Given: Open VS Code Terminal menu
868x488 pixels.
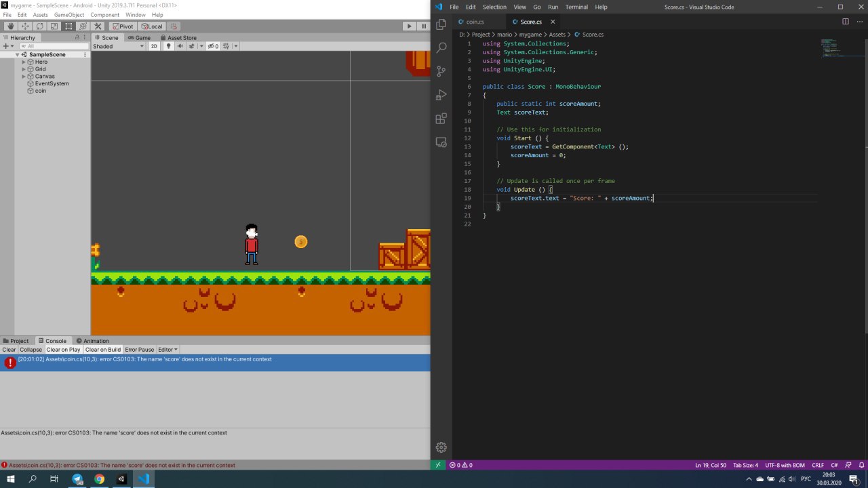Looking at the screenshot, I should click(x=576, y=7).
